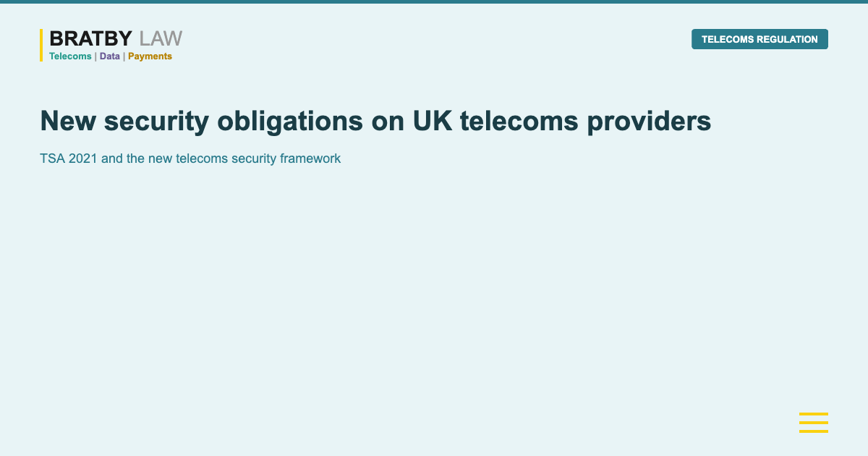Select the Telecoms practice area label
The width and height of the screenshot is (868, 456).
pyautogui.click(x=69, y=56)
